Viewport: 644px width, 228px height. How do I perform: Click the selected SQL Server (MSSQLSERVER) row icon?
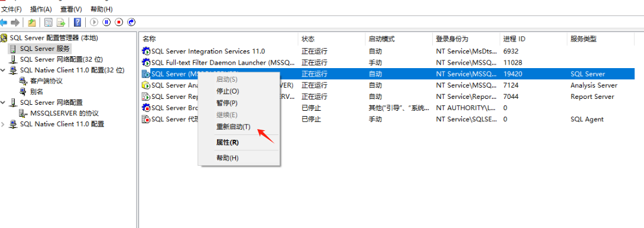(x=146, y=74)
